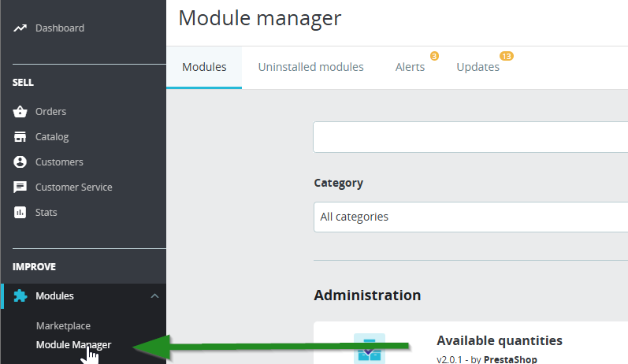The height and width of the screenshot is (364, 628).
Task: Open the All categories dropdown
Action: click(470, 217)
